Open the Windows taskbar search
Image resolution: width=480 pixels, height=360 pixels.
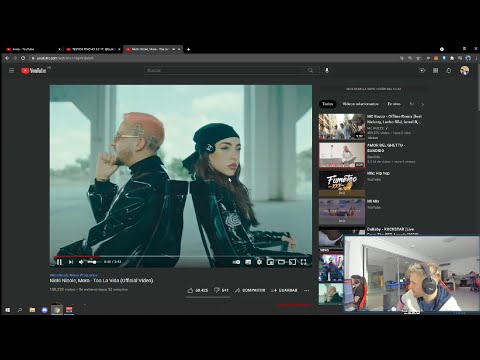point(20,310)
